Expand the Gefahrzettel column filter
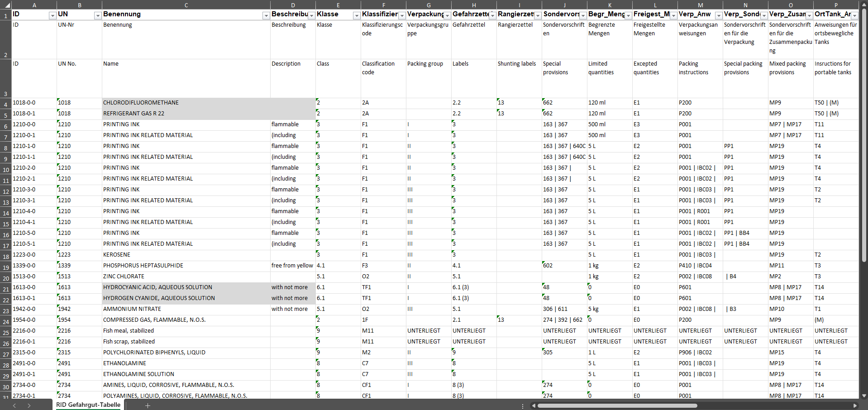Image resolution: width=868 pixels, height=410 pixels. [492, 15]
